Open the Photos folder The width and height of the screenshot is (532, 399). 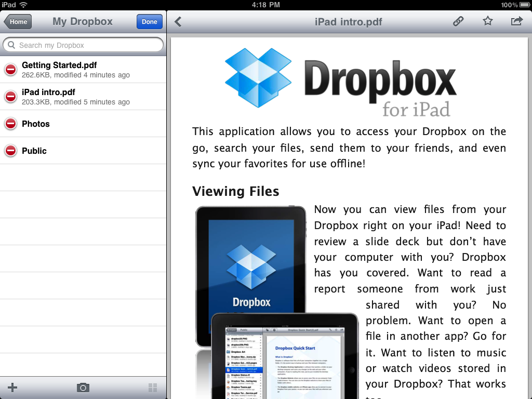pos(36,124)
